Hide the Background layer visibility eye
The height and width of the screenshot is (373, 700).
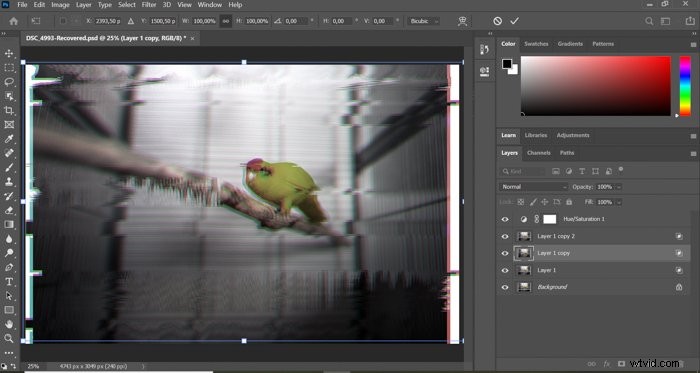click(505, 287)
